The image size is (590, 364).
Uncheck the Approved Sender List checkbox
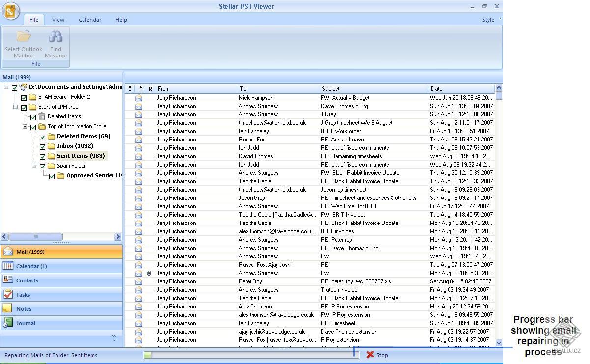[x=51, y=175]
